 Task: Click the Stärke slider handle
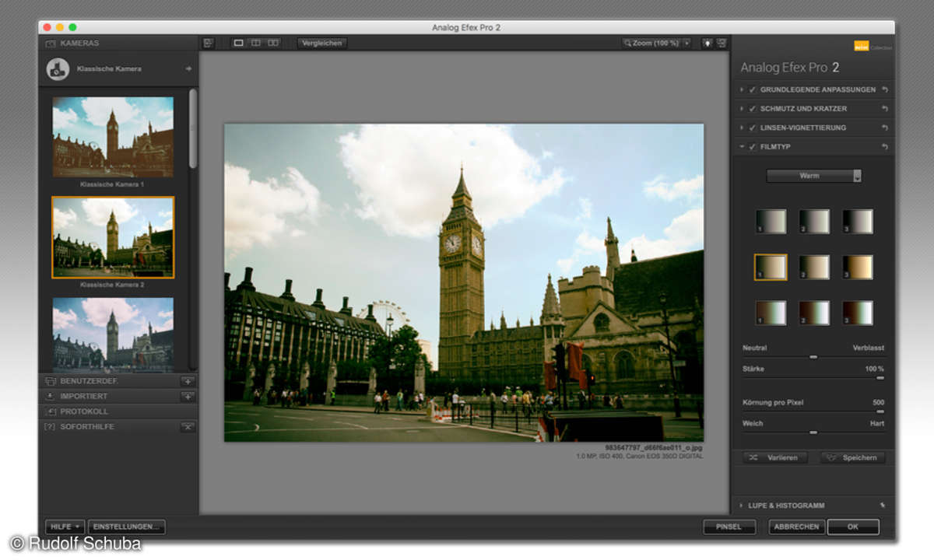point(880,377)
